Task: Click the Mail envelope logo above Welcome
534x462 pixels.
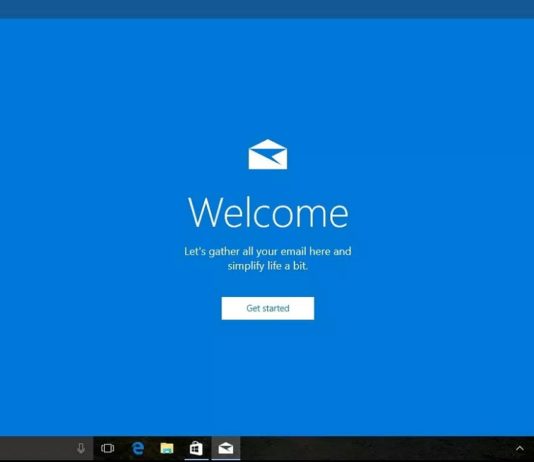Action: pos(268,154)
